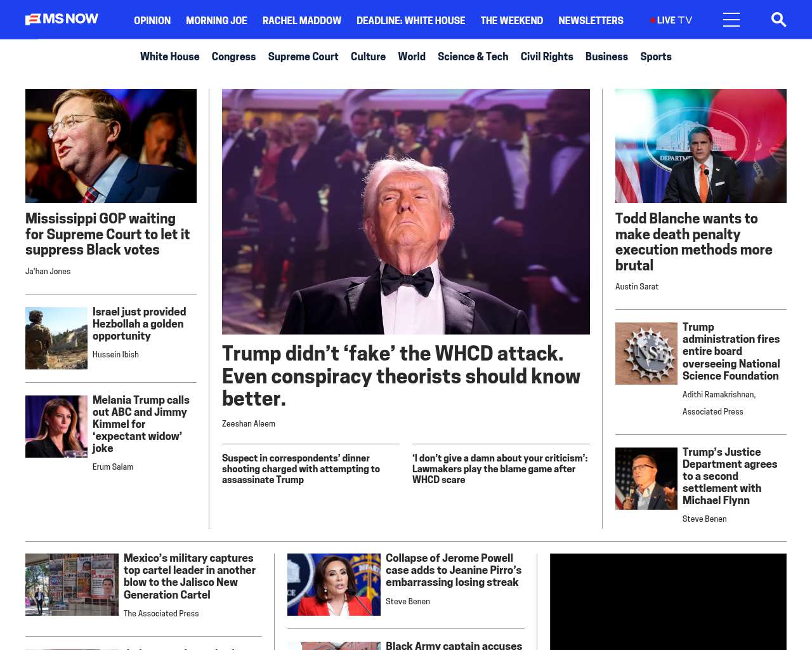The image size is (812, 650).
Task: Select the Science & Tech topic
Action: [473, 56]
